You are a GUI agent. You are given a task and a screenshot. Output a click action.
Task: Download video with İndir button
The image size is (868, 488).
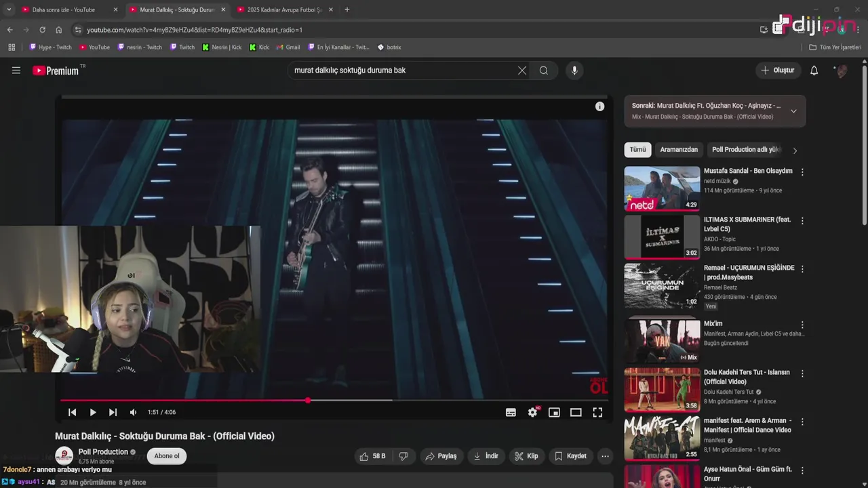(x=486, y=456)
